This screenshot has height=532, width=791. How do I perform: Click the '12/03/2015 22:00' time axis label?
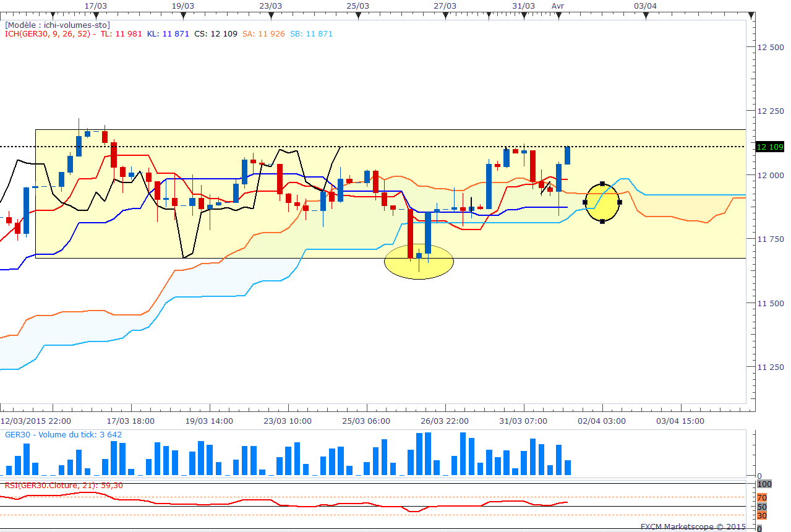tap(36, 421)
